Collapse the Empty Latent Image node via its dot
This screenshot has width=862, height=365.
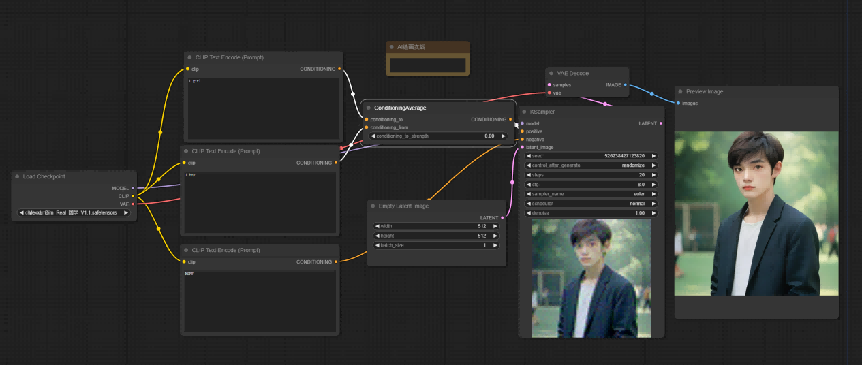(373, 206)
